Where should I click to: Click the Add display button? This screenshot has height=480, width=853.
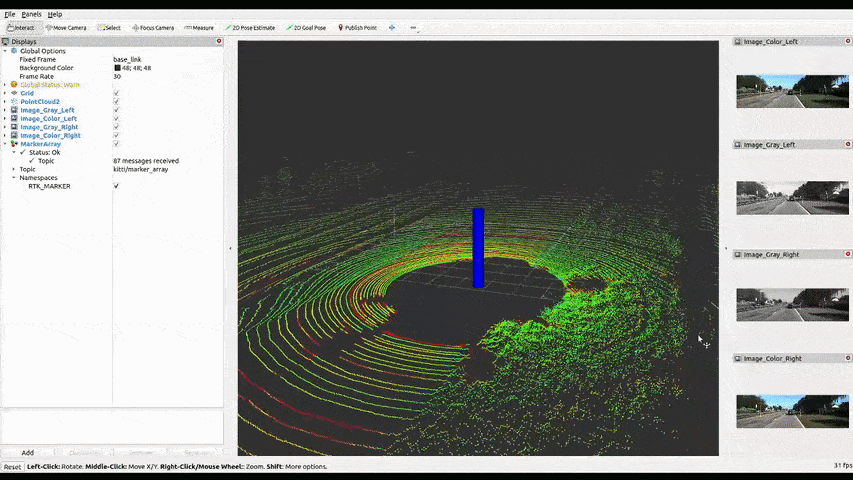tap(28, 452)
